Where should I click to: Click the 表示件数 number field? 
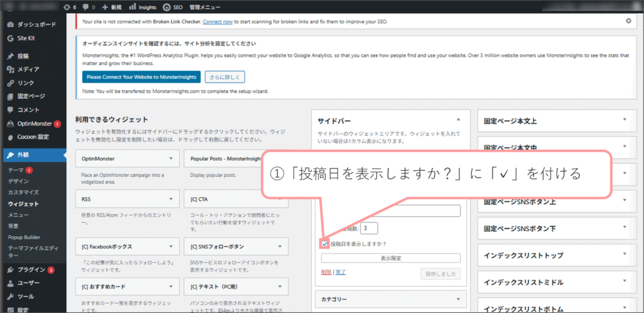click(369, 228)
